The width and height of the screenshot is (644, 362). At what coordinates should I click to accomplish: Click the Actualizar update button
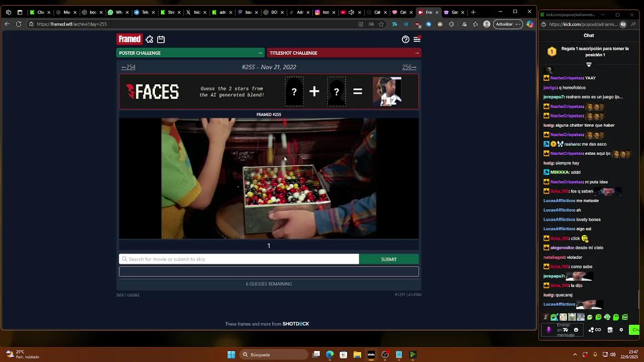[508, 24]
